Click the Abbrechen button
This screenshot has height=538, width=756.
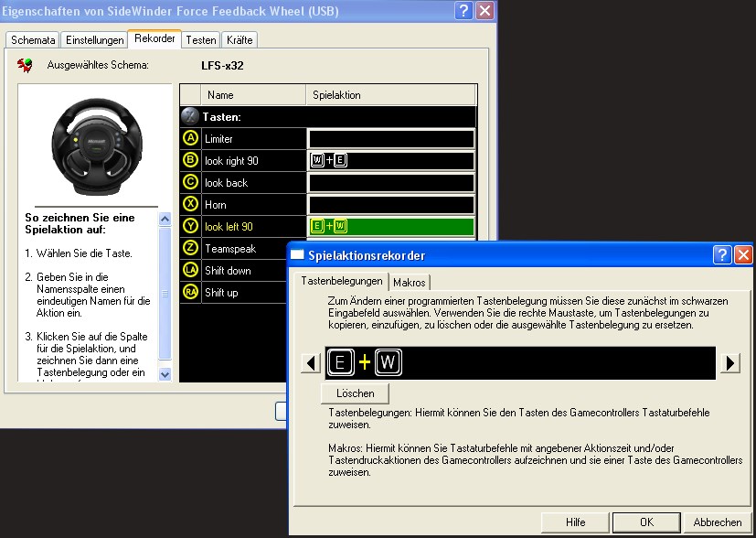pos(718,522)
